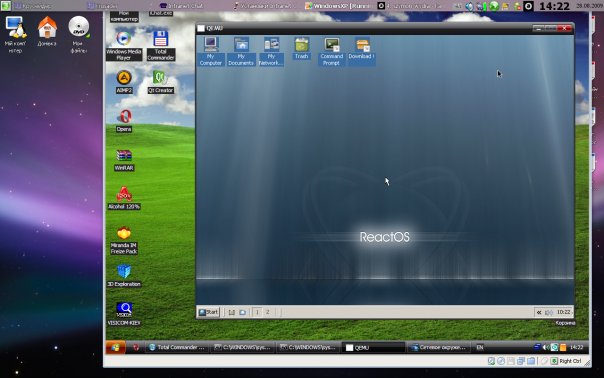Open My Documents icon in ReactOS
This screenshot has height=378, width=604.
tap(241, 51)
